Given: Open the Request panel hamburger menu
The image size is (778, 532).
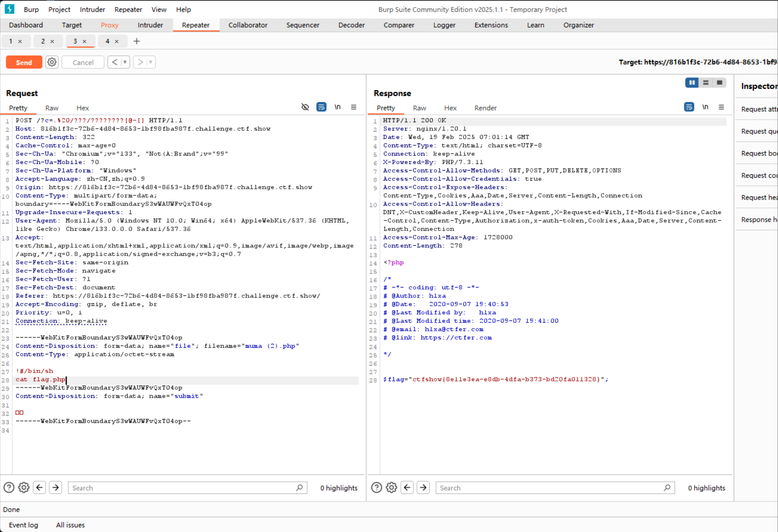Looking at the screenshot, I should (x=353, y=107).
